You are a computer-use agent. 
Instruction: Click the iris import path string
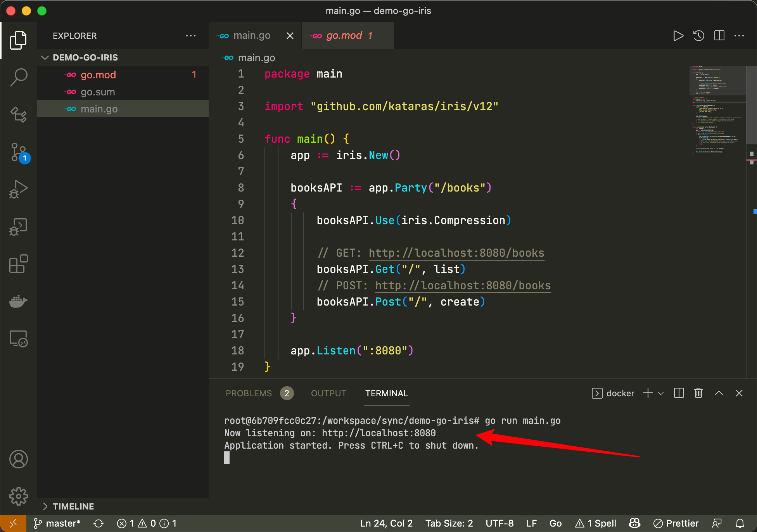[404, 106]
